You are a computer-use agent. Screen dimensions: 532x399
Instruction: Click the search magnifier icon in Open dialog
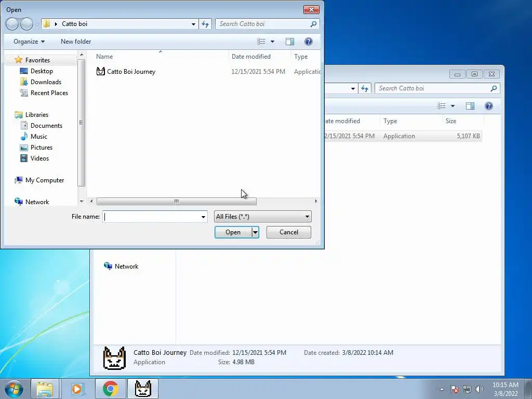313,24
